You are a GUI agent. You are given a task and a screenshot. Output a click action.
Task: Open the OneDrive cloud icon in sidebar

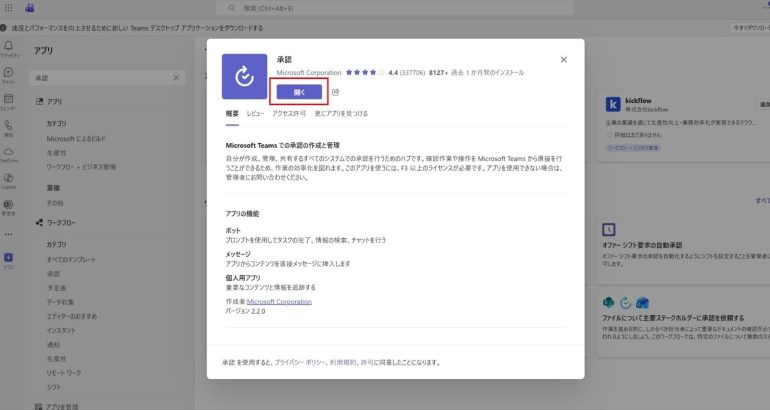click(x=9, y=153)
